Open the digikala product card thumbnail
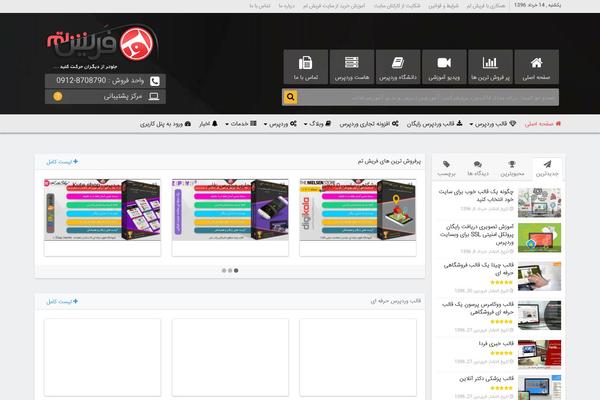Viewport: 600px width, 400px height. (x=358, y=210)
